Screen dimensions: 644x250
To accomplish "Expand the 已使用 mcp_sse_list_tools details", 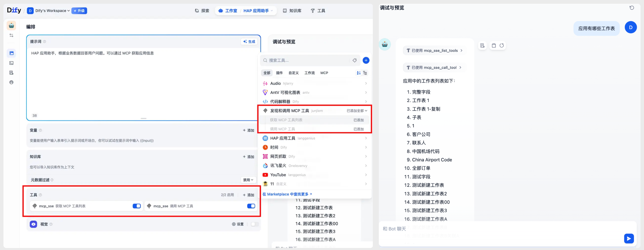I will click(434, 51).
